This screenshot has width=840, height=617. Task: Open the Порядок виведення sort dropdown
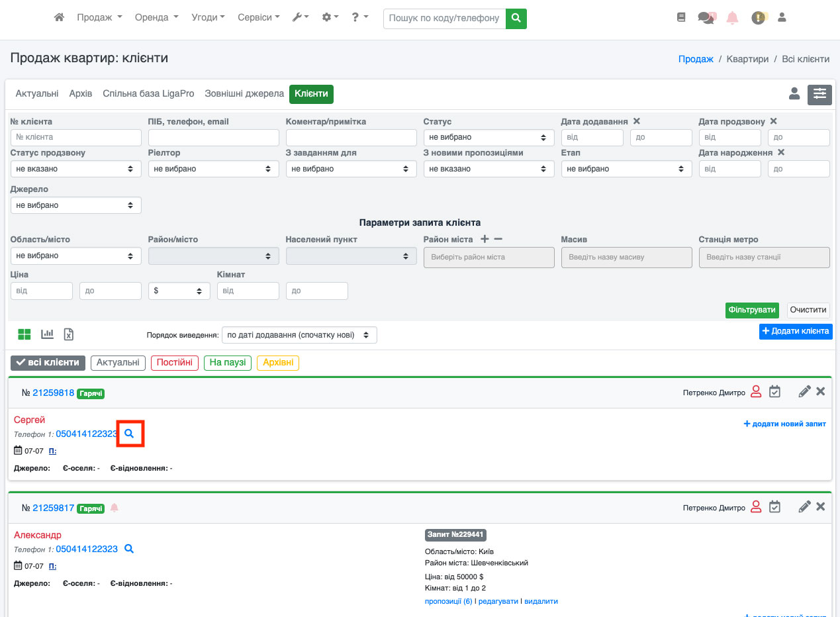pos(299,335)
